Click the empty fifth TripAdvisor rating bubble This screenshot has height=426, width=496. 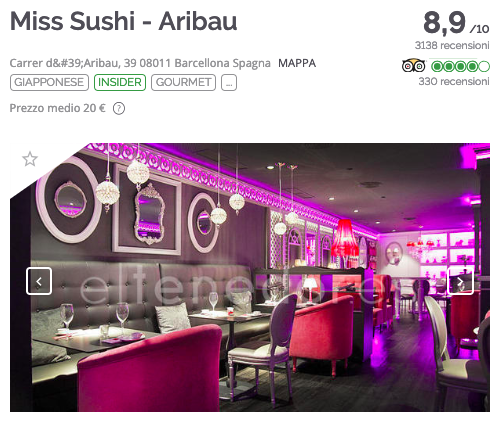click(484, 67)
